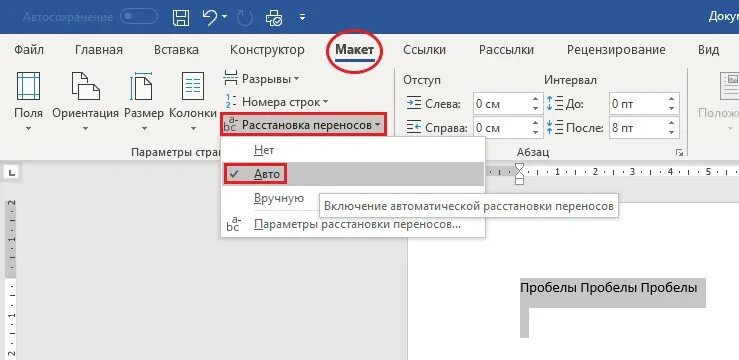
Task: Select Нет in hyphenation menu
Action: [353, 150]
